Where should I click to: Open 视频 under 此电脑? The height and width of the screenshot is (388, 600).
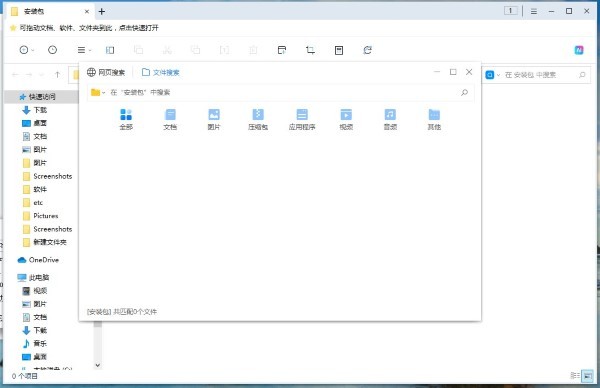click(x=34, y=291)
